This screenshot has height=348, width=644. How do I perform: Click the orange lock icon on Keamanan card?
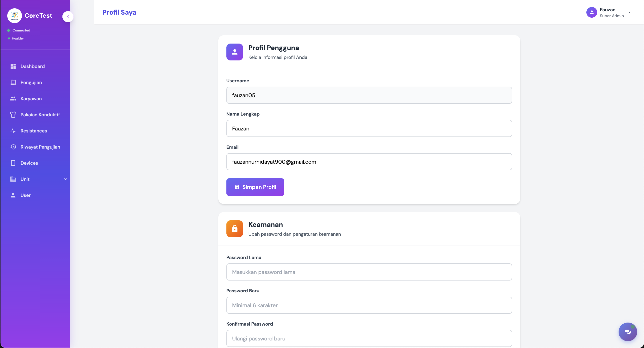coord(234,229)
